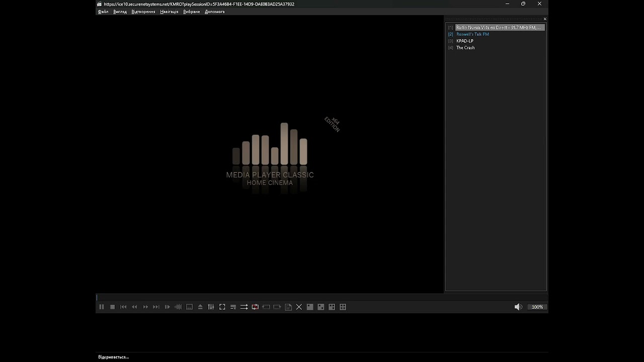Open the equalizer sliders options icon

coord(211,307)
